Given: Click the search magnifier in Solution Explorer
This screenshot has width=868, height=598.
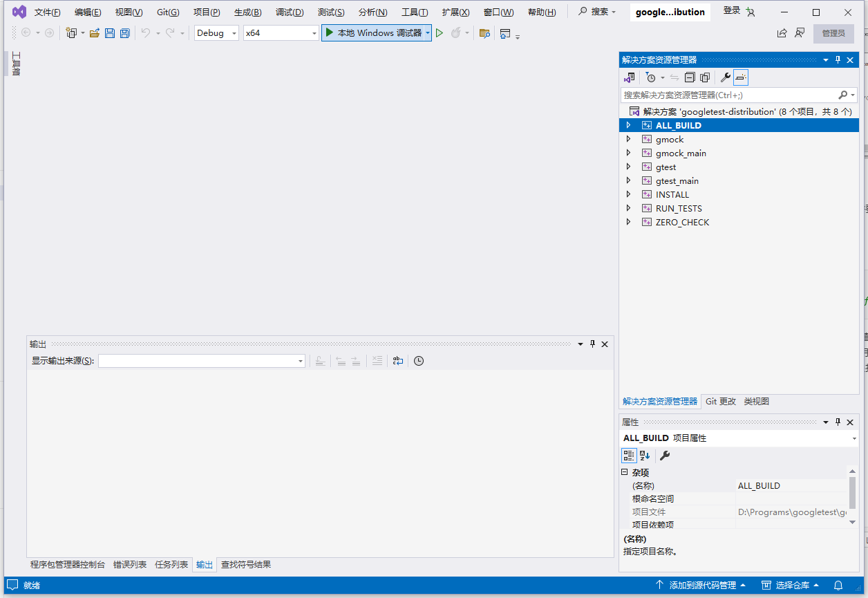Looking at the screenshot, I should pyautogui.click(x=843, y=95).
